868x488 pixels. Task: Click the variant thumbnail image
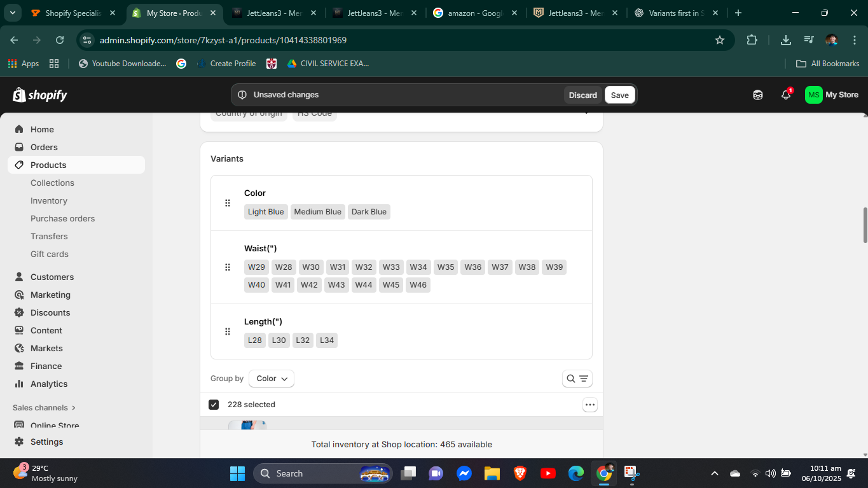pos(247,425)
